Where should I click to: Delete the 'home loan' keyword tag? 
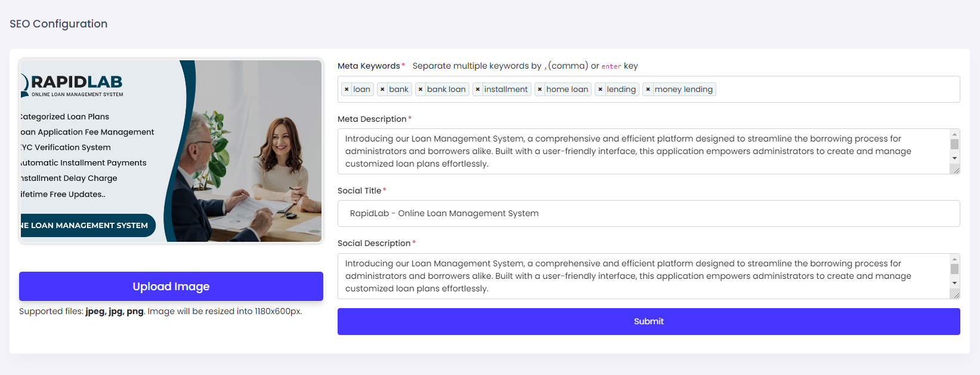point(540,90)
